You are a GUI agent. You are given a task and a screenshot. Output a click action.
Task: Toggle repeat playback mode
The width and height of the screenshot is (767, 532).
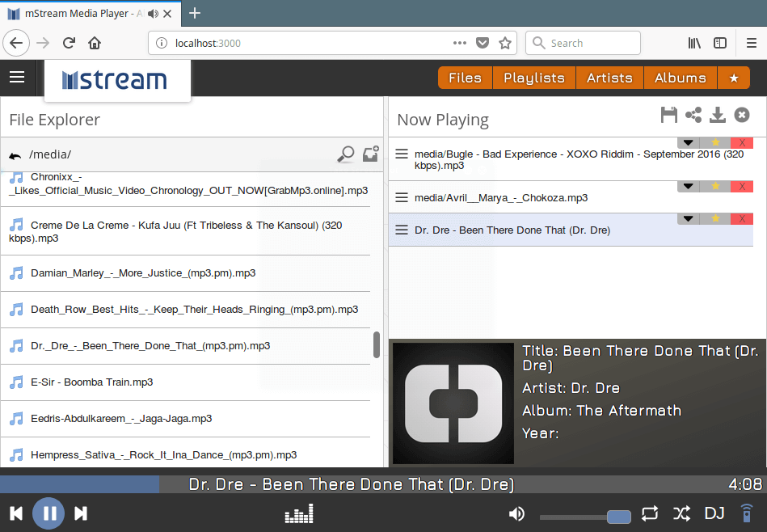point(650,513)
